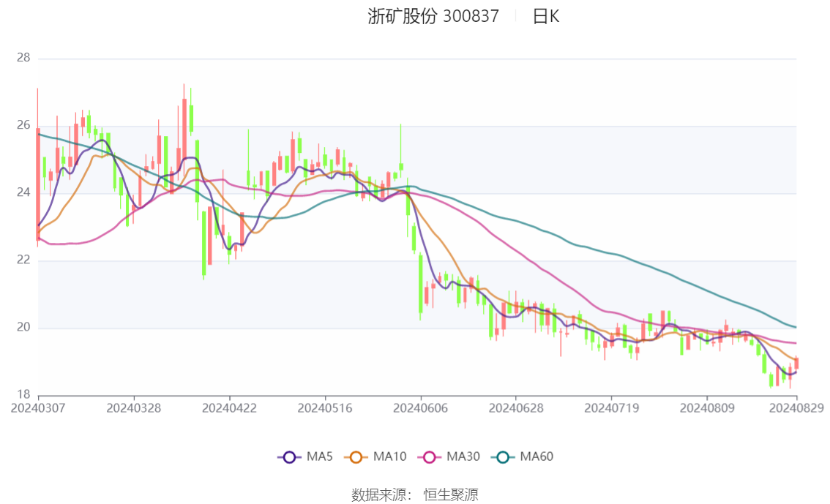Click the x-axis date label 20240606

[420, 408]
